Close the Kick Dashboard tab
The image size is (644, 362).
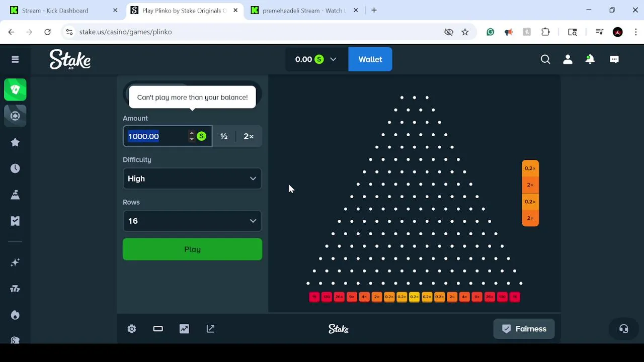click(115, 11)
